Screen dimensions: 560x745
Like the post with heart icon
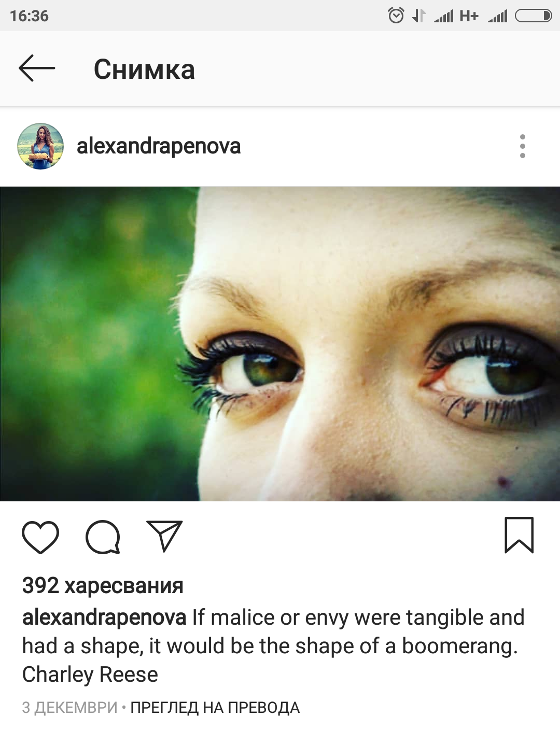point(40,537)
